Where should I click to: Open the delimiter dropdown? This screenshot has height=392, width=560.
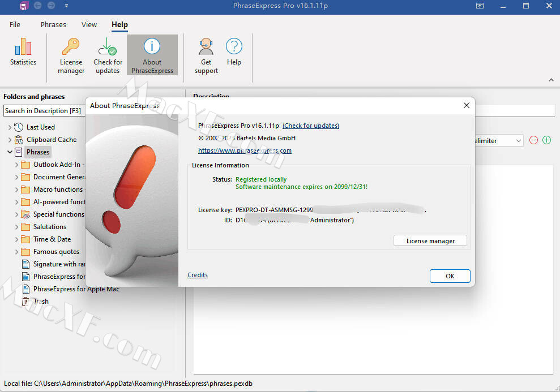[x=518, y=141]
